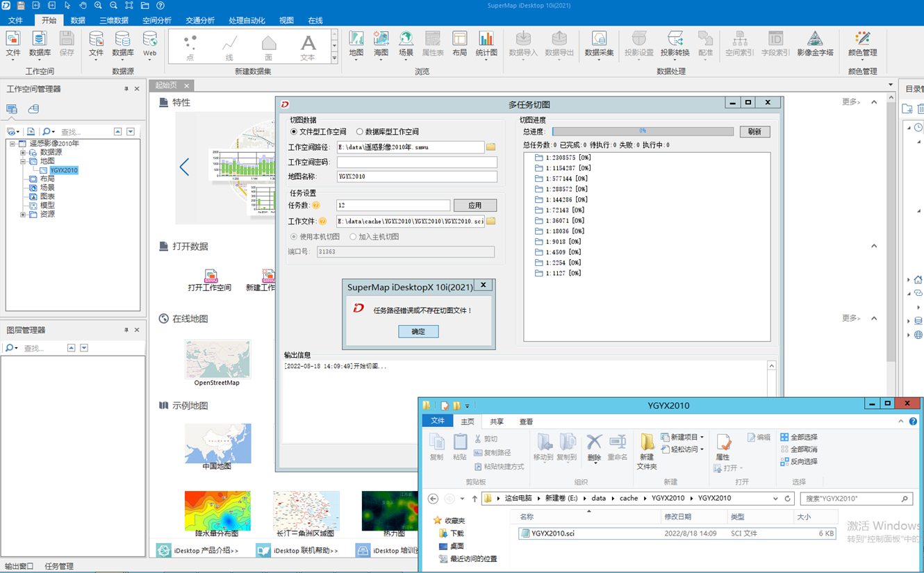
Task: Select the 1:1127 scale task row
Action: (558, 274)
